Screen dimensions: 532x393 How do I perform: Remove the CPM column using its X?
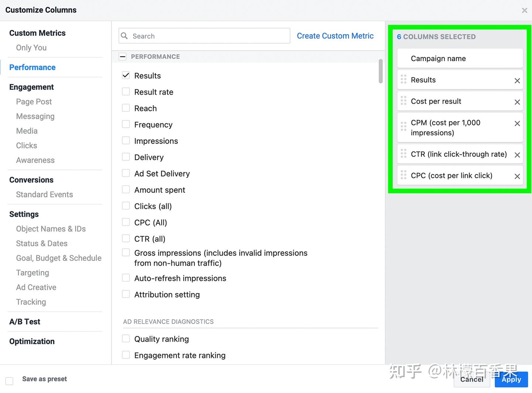(517, 124)
